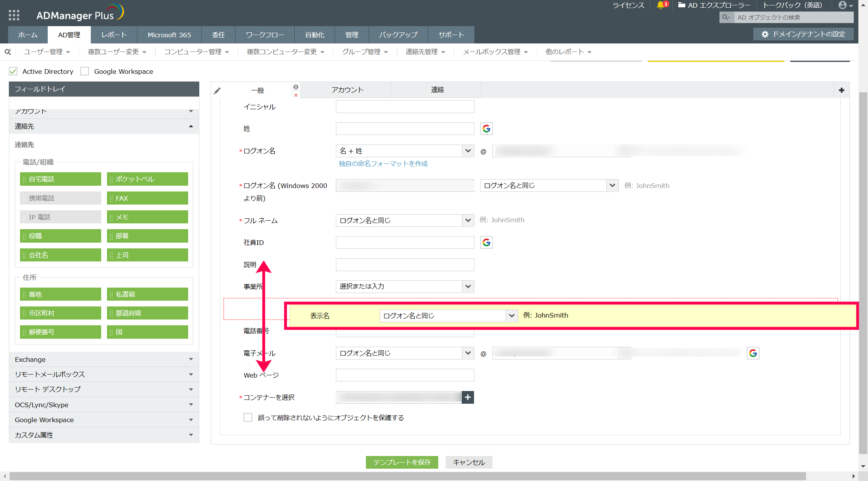Open the apps grid launcher icon
Screen dimensions: 868x481
pos(14,15)
